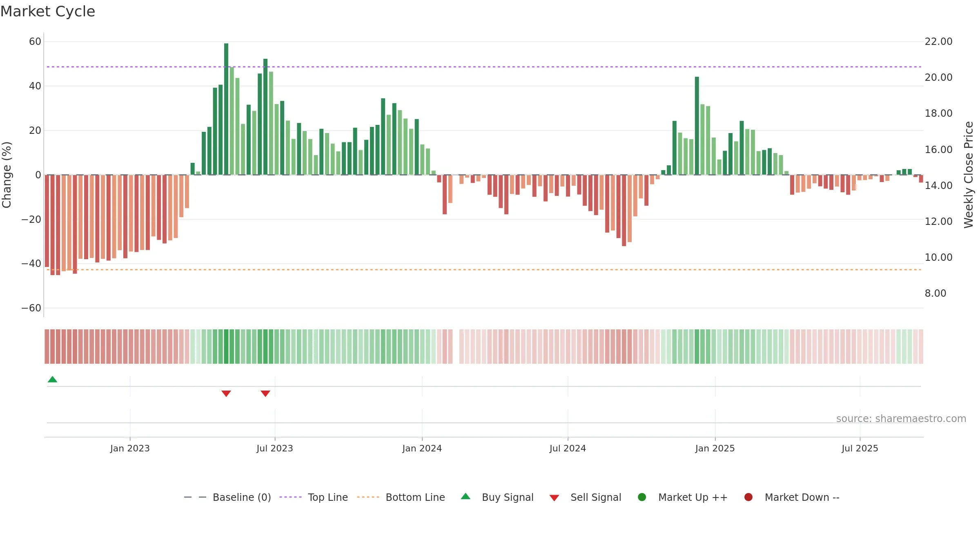Toggle the Market Down -- legend entry
980x551 pixels.
coord(792,497)
